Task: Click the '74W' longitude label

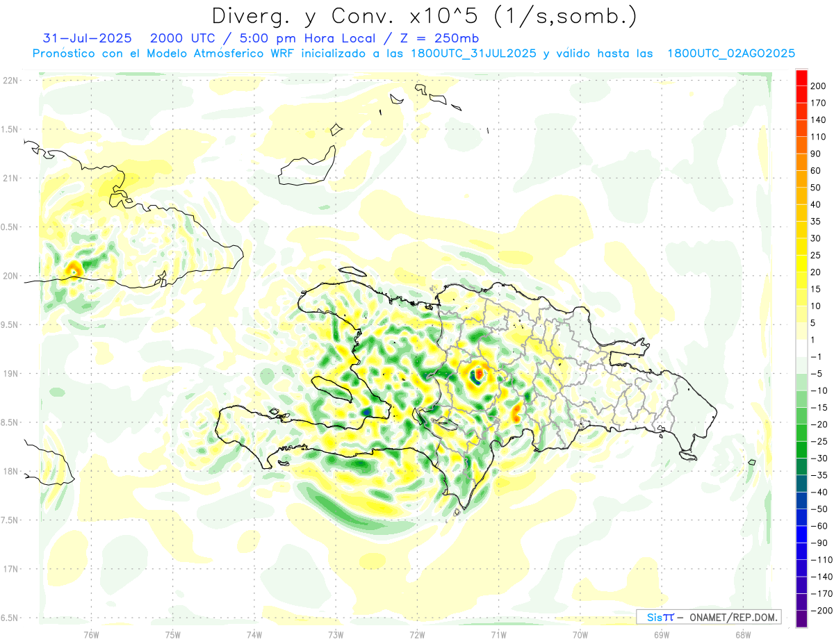Action: [x=254, y=634]
